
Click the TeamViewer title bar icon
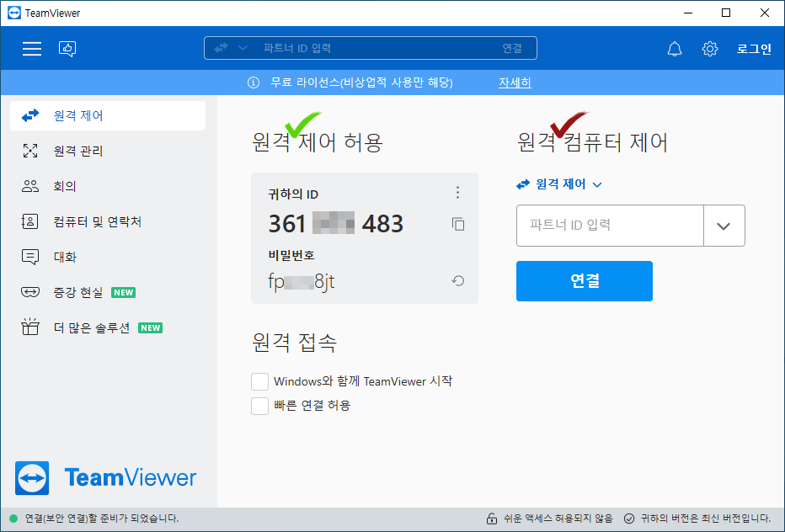[14, 13]
